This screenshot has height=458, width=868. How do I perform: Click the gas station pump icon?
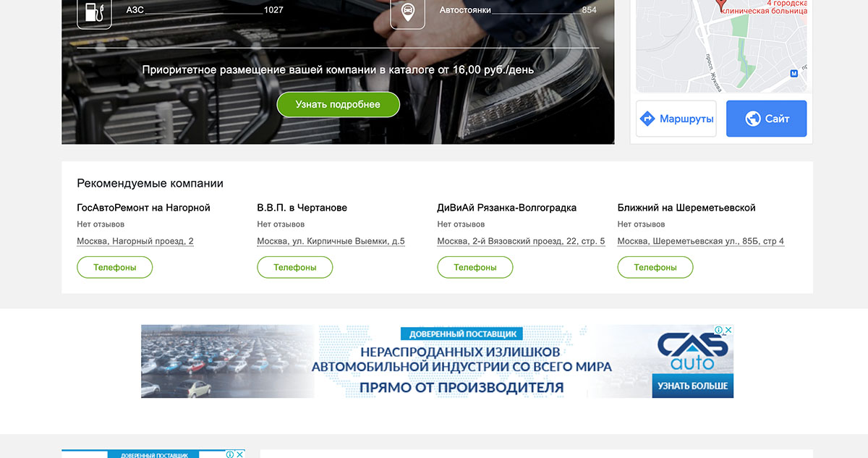[x=94, y=12]
